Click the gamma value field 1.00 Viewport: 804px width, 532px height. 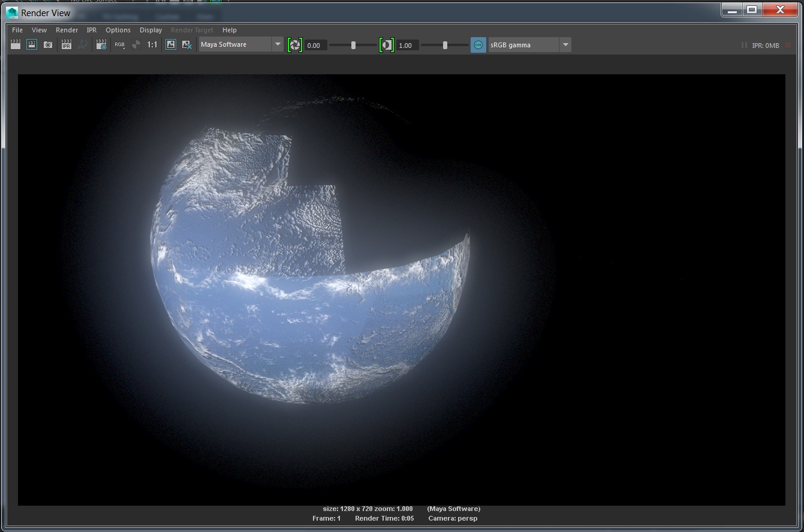coord(408,46)
